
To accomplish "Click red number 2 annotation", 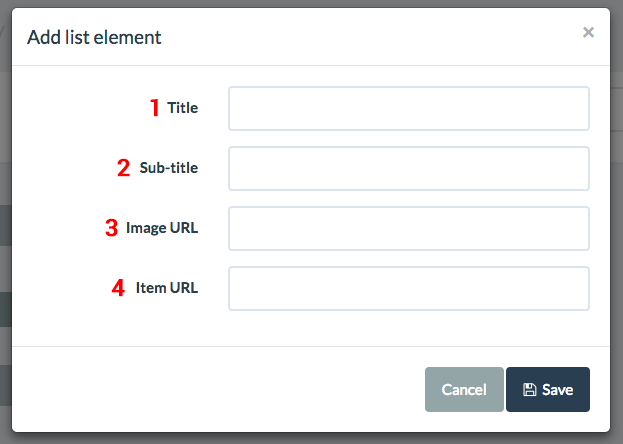I will tap(124, 168).
